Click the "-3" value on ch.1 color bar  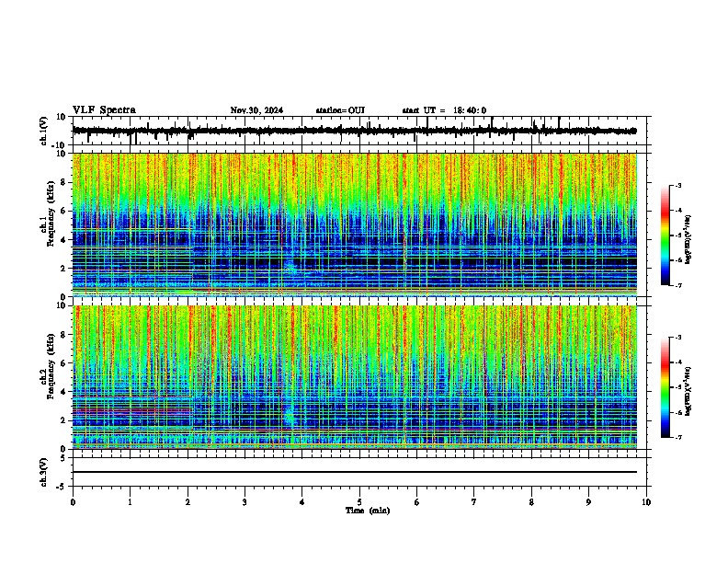(x=677, y=185)
